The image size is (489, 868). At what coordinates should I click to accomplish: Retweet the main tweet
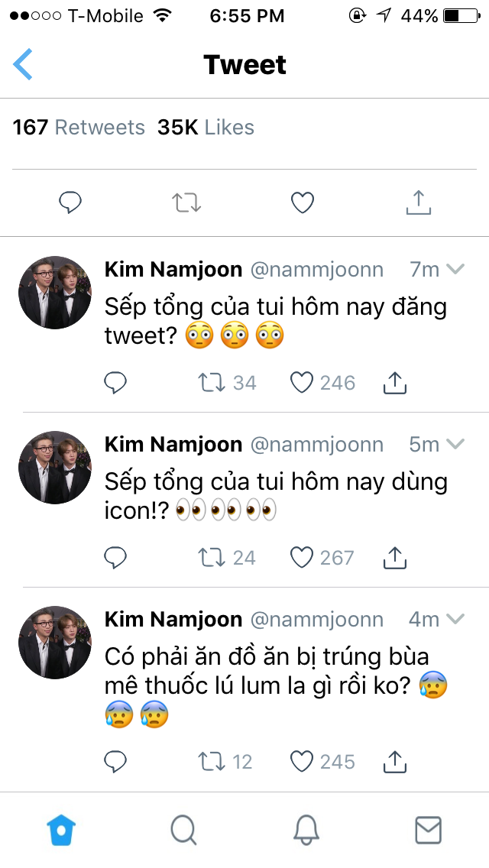click(x=186, y=202)
